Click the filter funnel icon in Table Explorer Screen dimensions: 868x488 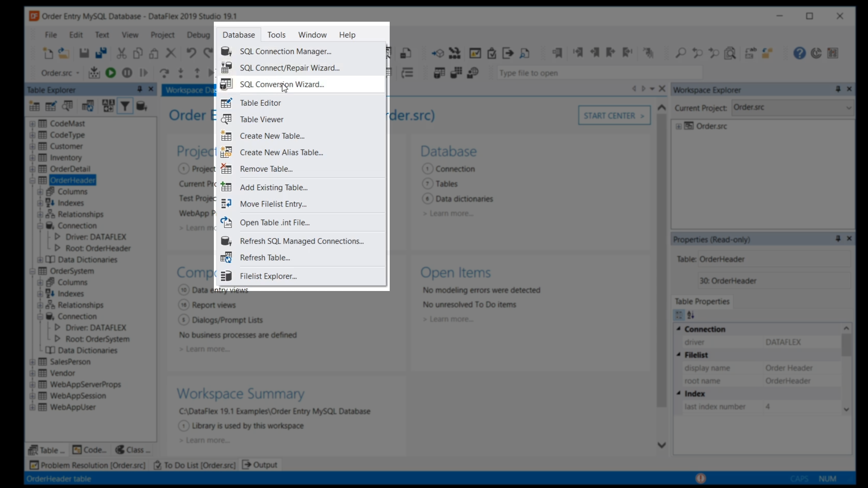tap(125, 107)
